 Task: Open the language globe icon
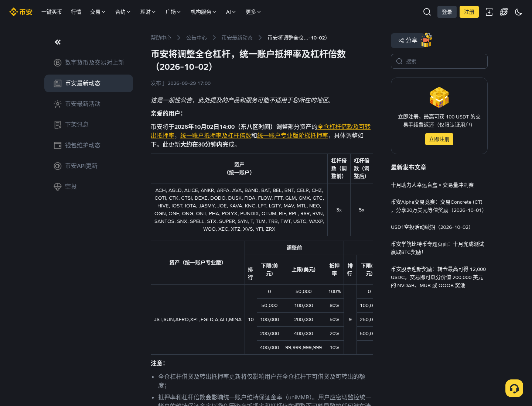coord(504,12)
